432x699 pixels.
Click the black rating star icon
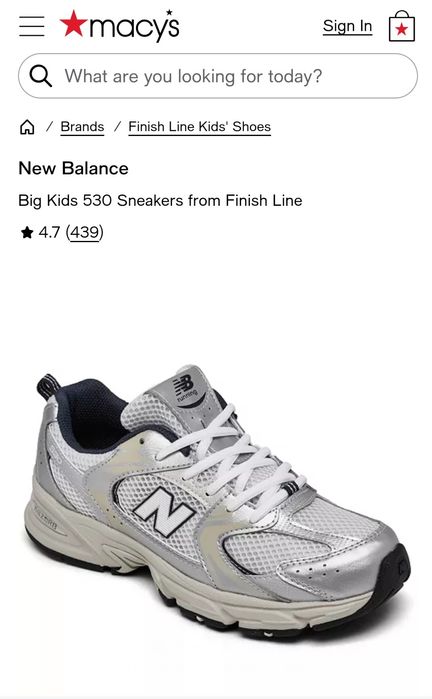(x=27, y=232)
